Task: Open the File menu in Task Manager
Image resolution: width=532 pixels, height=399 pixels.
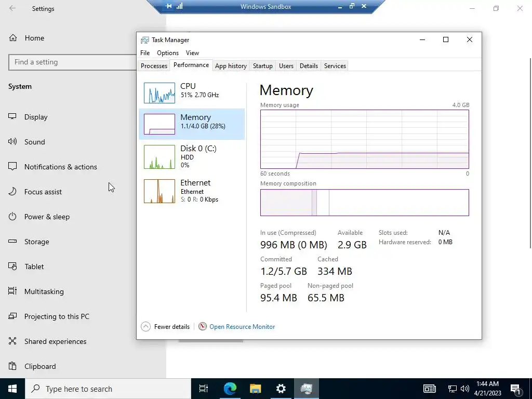Action: click(x=145, y=53)
